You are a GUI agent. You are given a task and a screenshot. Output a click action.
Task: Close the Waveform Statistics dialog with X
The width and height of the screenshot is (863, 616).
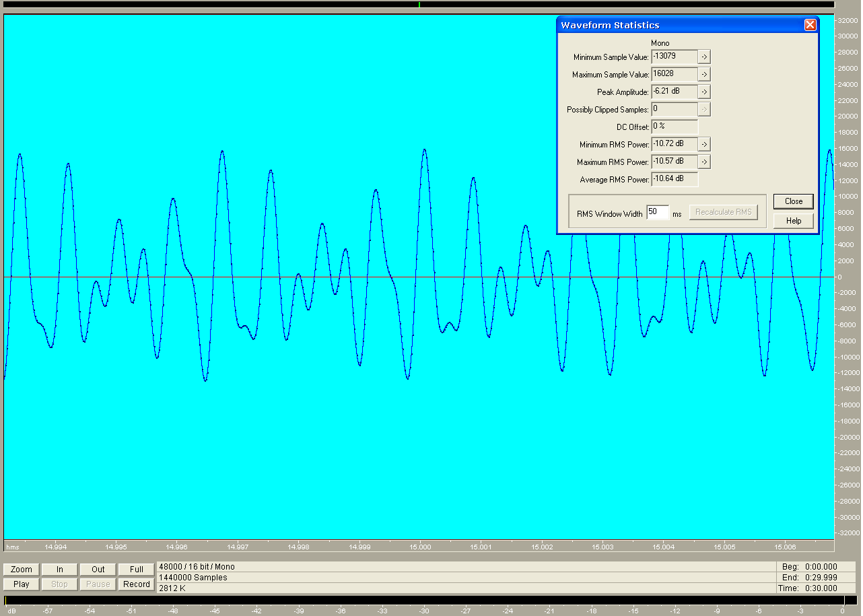810,25
